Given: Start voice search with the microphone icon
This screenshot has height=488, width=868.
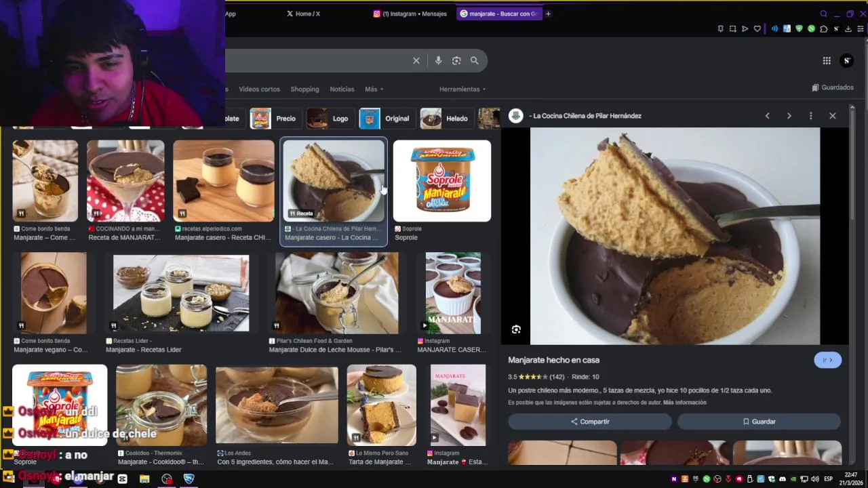Looking at the screenshot, I should coord(438,60).
